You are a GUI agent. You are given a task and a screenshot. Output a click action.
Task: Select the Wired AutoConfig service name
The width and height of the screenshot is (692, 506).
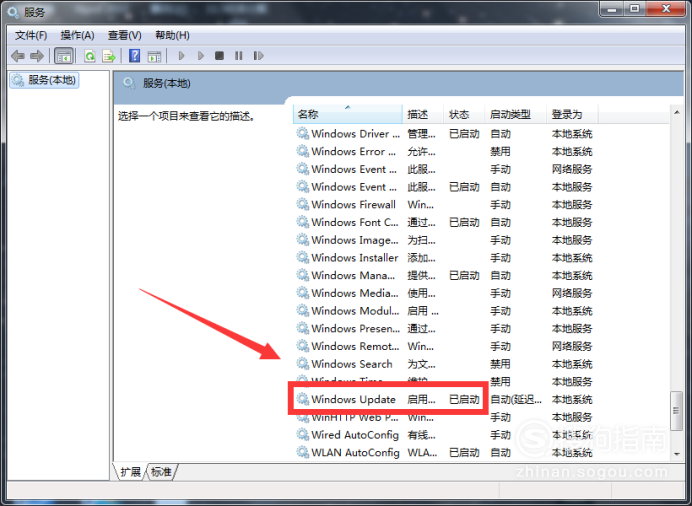(355, 435)
